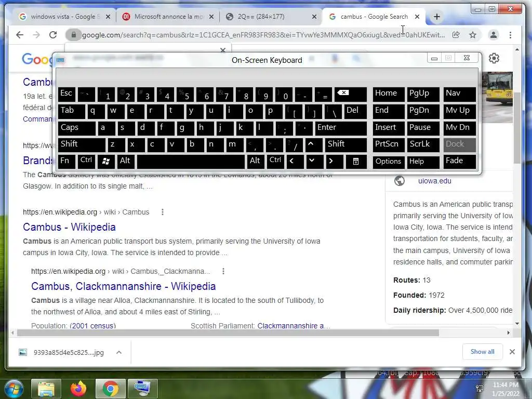
Task: Click Show all downloads button
Action: click(x=482, y=352)
